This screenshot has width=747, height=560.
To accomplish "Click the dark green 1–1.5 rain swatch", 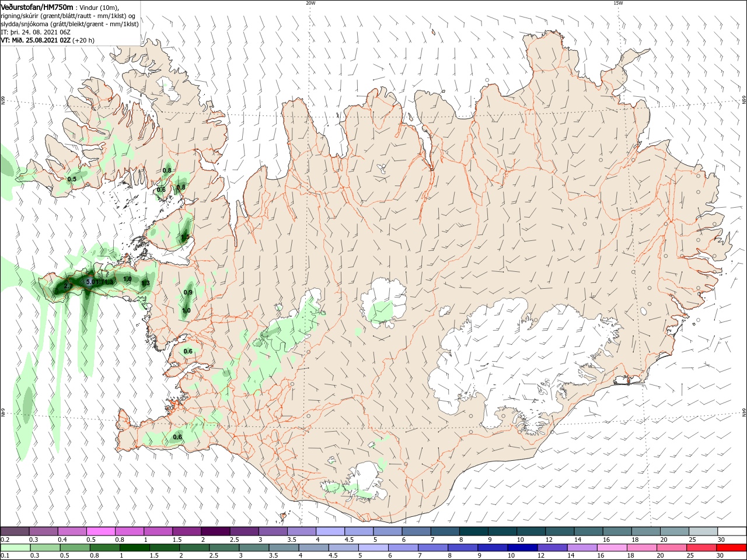I will coord(135,548).
